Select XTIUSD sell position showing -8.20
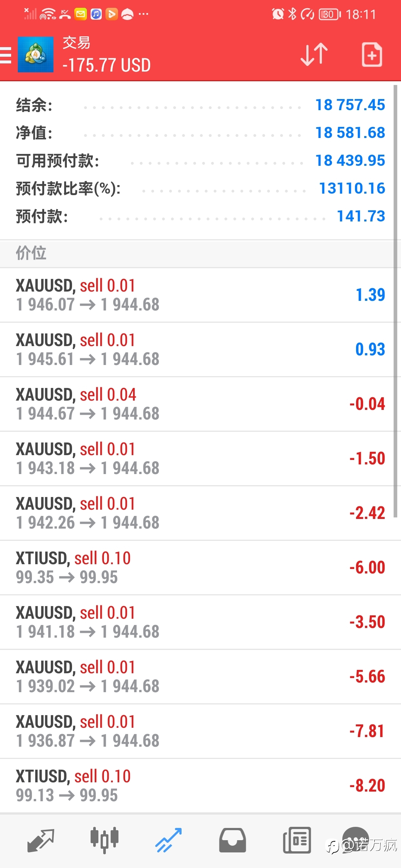This screenshot has width=401, height=868. (200, 786)
